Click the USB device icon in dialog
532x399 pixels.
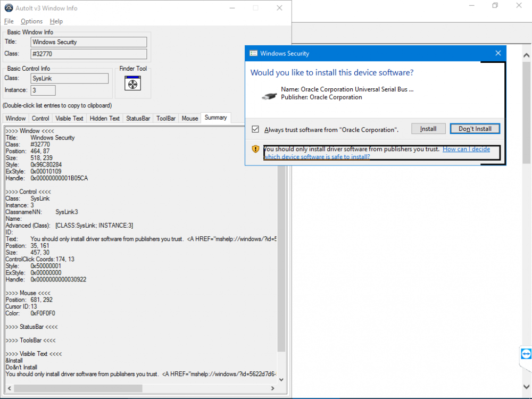[269, 96]
